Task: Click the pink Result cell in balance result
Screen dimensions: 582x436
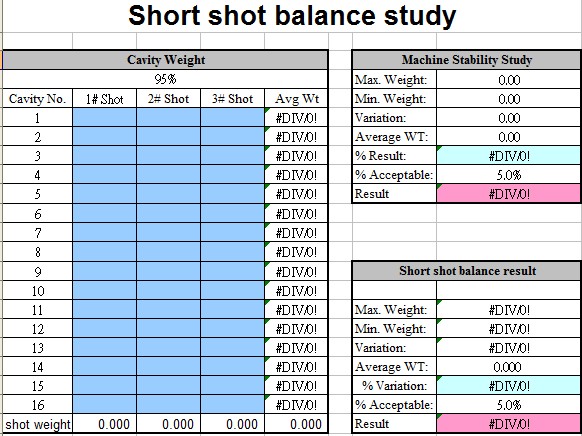Action: (509, 423)
